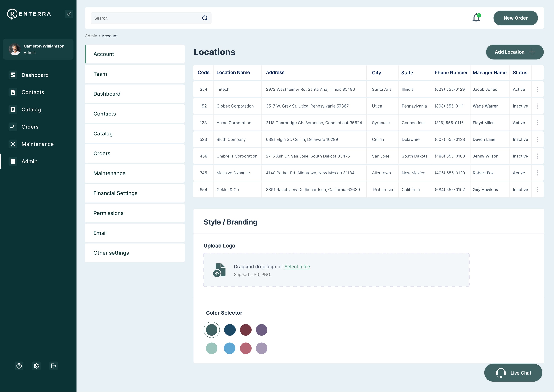
Task: Open the Other settings tab
Action: tap(135, 253)
